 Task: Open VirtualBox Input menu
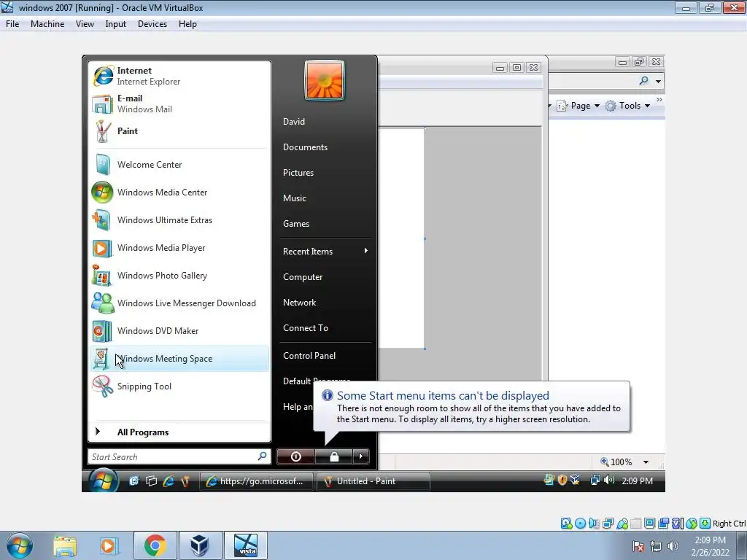116,24
